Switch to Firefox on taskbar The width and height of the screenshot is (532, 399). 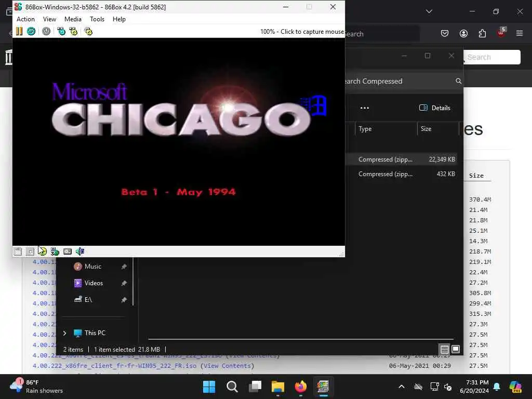pyautogui.click(x=301, y=387)
